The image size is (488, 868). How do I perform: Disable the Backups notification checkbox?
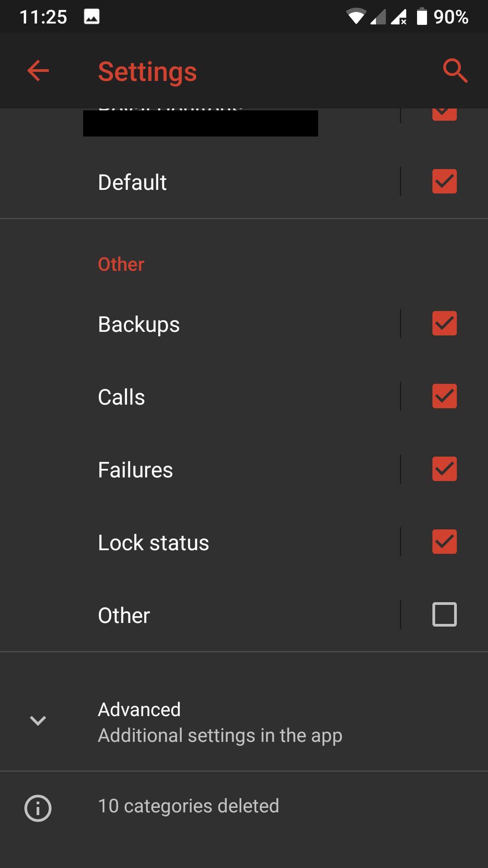pos(444,323)
